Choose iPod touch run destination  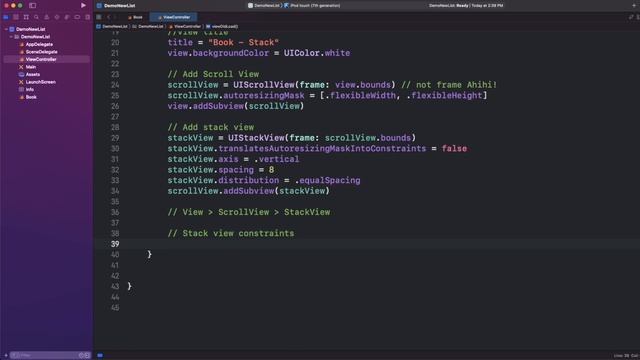pyautogui.click(x=312, y=6)
